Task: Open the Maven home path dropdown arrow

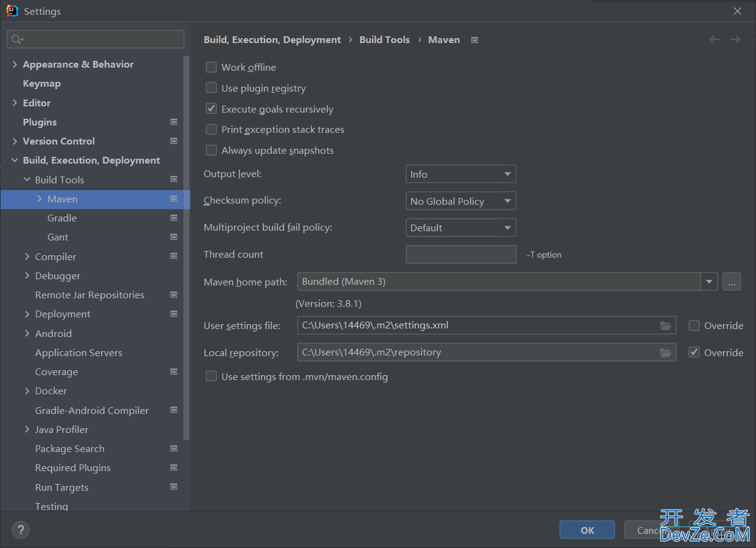Action: [709, 282]
